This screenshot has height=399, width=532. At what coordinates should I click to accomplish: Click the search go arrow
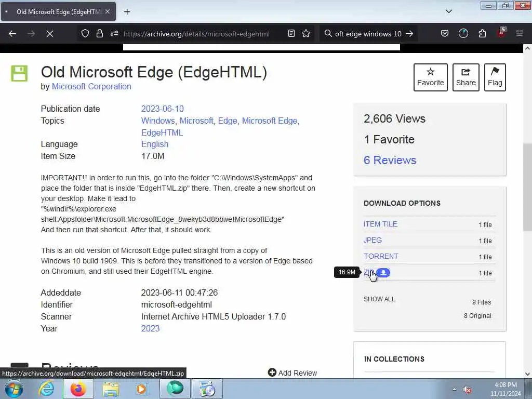[409, 34]
